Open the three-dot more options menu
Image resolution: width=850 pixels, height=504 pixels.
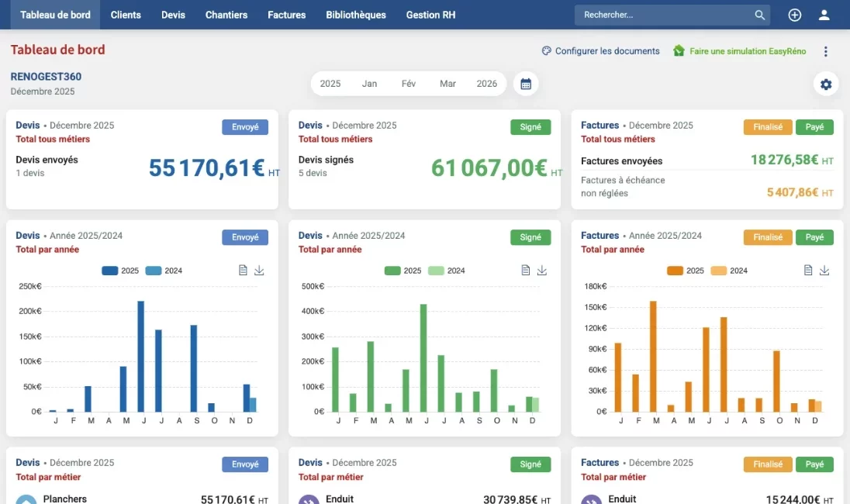click(825, 51)
